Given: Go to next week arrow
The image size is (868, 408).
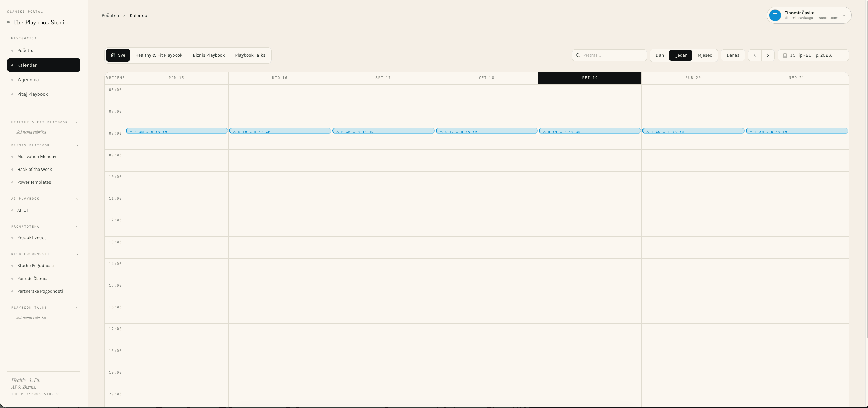Looking at the screenshot, I should pos(768,55).
